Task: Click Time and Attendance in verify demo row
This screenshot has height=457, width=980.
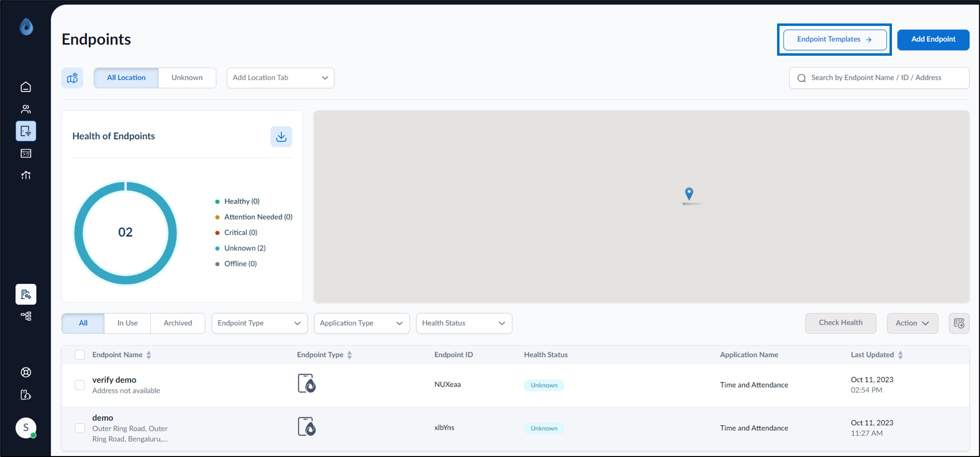Action: tap(754, 385)
